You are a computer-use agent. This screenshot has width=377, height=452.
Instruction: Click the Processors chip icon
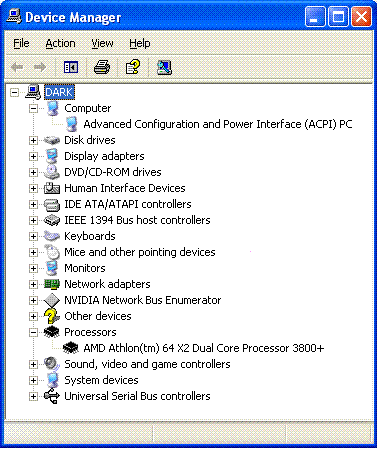pyautogui.click(x=52, y=332)
